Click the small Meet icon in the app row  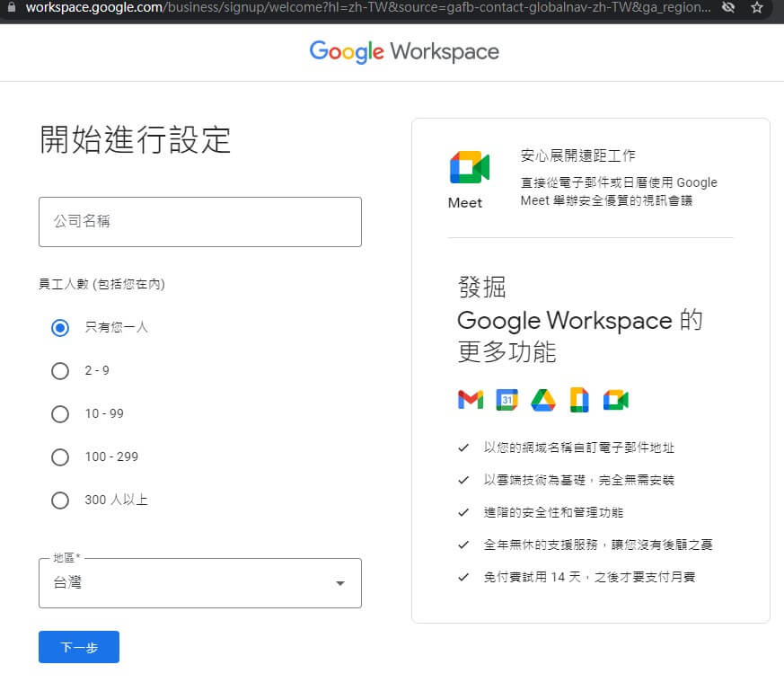click(x=616, y=399)
